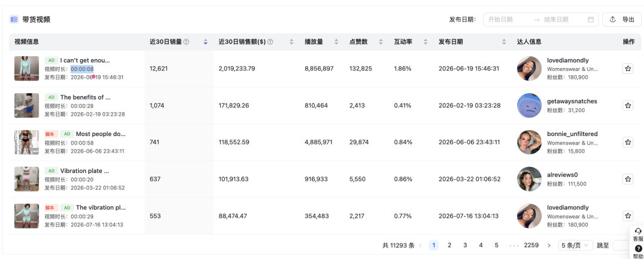Go to page 5
The width and height of the screenshot is (644, 259).
pos(496,245)
